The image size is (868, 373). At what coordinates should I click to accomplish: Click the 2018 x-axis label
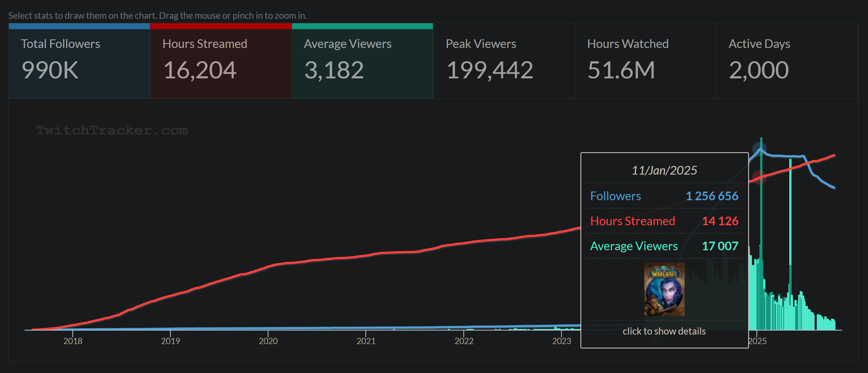click(73, 341)
